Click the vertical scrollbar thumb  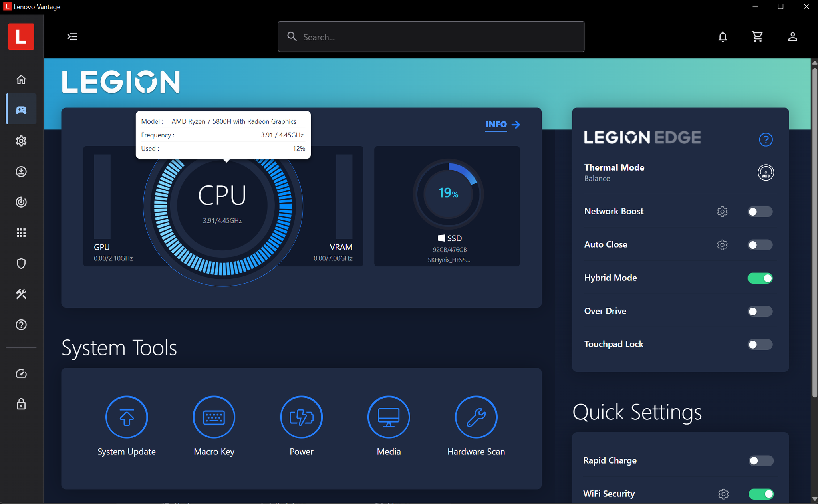tap(814, 232)
